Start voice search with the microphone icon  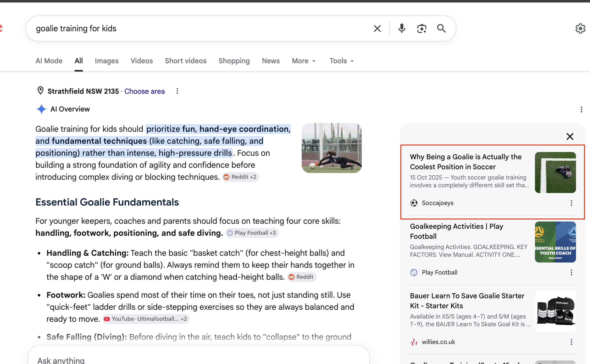coord(402,28)
